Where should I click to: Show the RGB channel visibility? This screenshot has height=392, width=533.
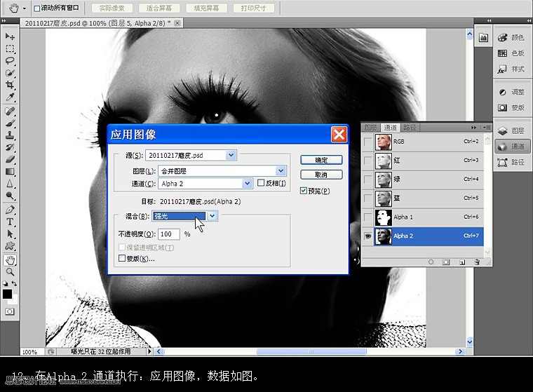pyautogui.click(x=367, y=142)
